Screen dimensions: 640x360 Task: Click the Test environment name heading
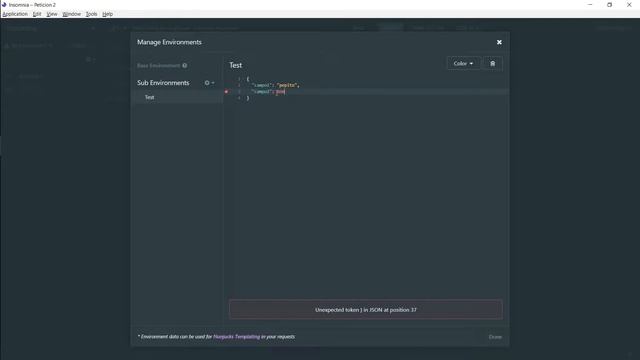pos(236,65)
